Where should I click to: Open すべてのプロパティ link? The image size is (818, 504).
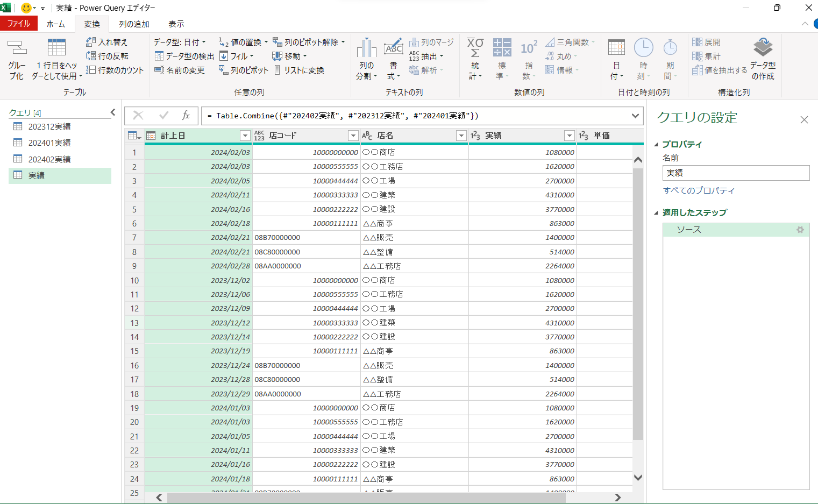tap(699, 190)
